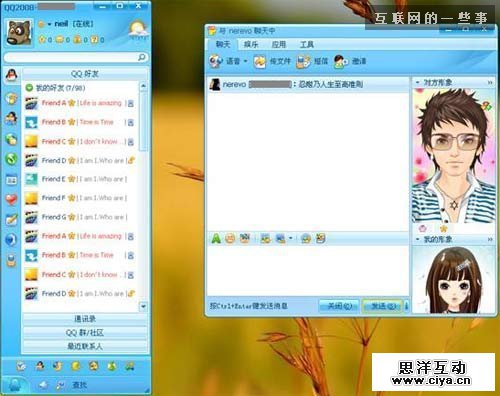The height and width of the screenshot is (396, 500).
Task: Open the online status dropdown beside neil
Action: (49, 24)
